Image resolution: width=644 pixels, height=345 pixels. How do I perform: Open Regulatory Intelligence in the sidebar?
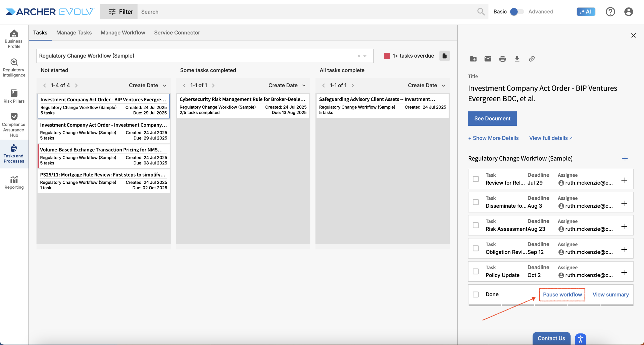pos(14,68)
